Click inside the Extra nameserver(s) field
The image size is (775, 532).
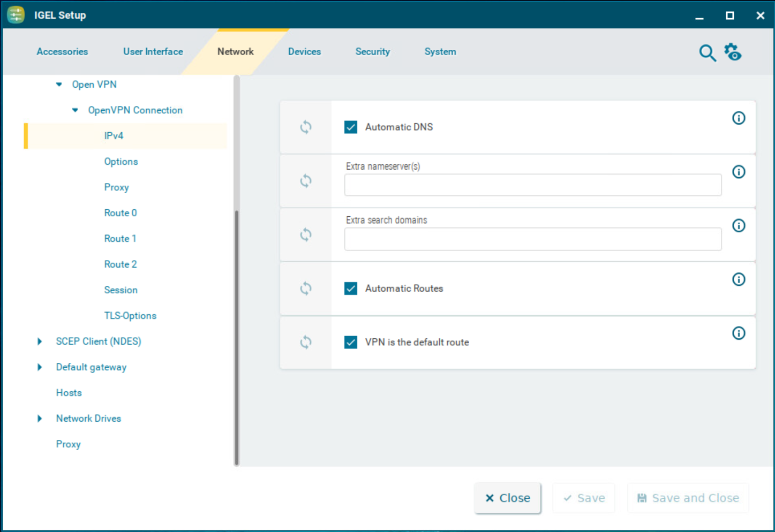[x=532, y=185]
